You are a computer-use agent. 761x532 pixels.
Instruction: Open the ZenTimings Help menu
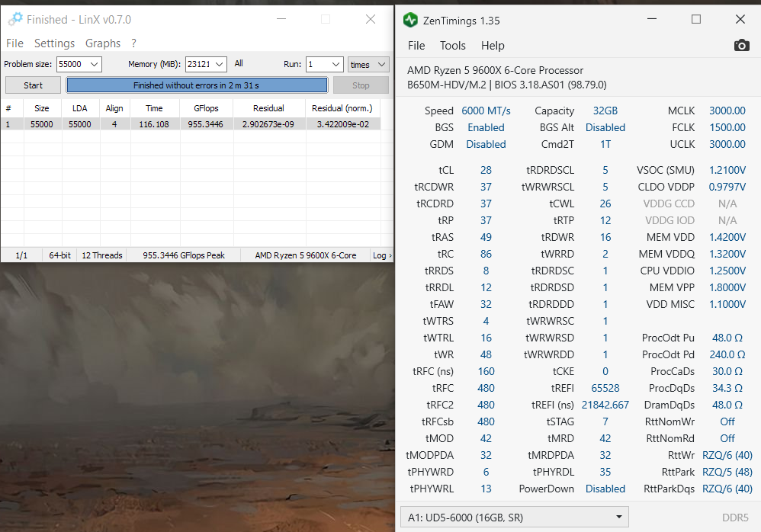493,46
